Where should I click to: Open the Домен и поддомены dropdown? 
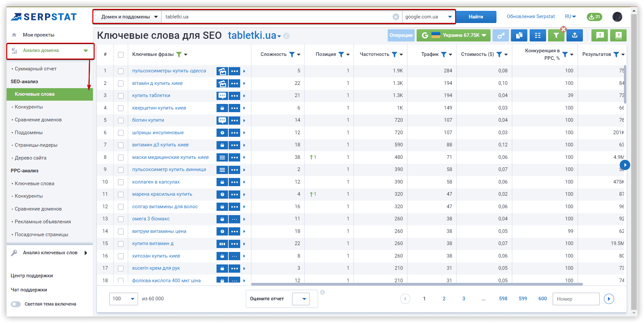pyautogui.click(x=129, y=17)
